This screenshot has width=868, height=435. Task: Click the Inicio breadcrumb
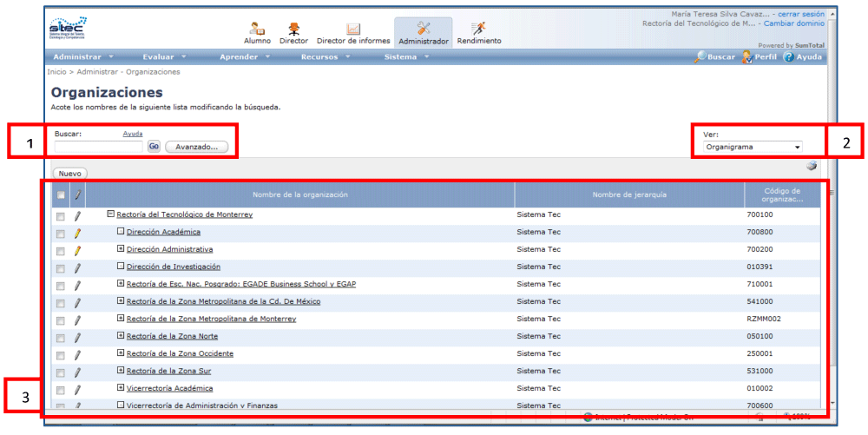click(x=56, y=72)
